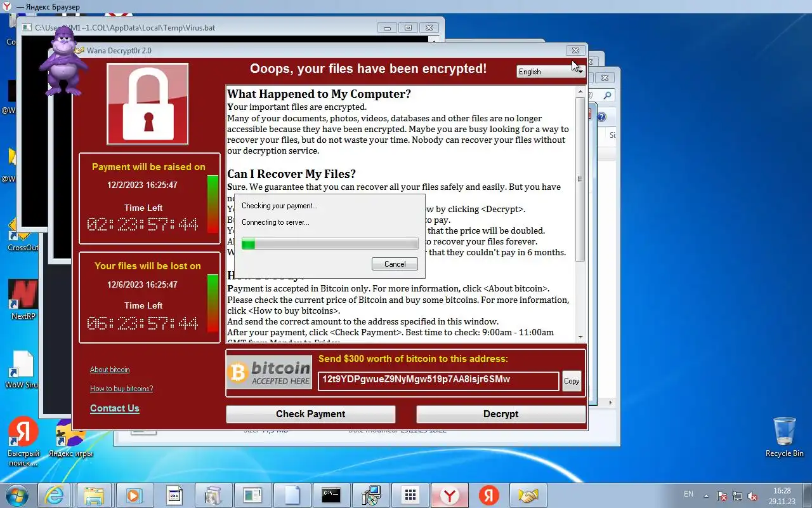
Task: Click the EN input language indicator
Action: pyautogui.click(x=688, y=494)
